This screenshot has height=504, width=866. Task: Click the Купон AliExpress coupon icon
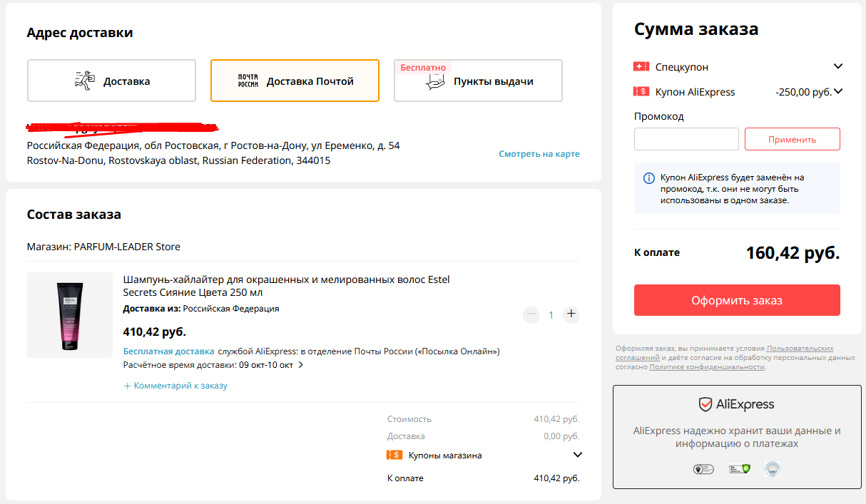click(641, 91)
